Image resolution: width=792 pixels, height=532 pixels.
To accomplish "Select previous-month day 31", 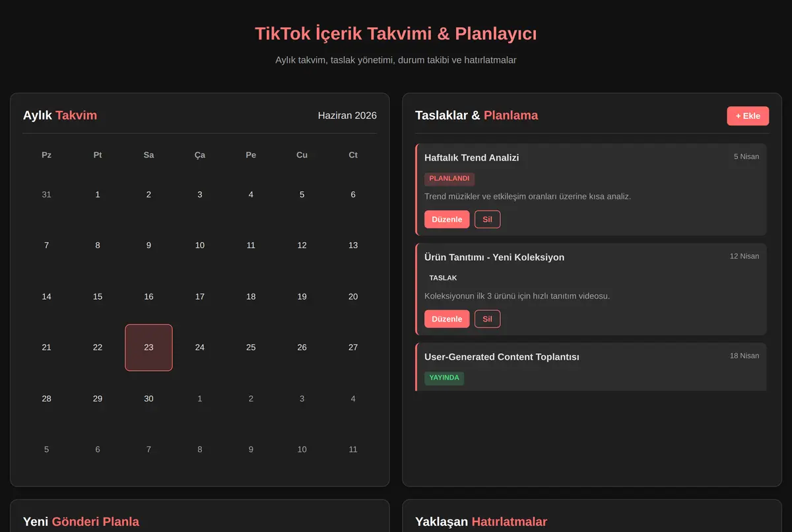I will click(46, 194).
